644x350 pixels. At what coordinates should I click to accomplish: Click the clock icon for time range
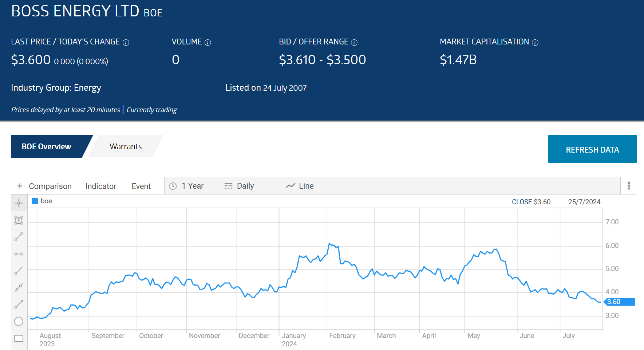(x=173, y=186)
